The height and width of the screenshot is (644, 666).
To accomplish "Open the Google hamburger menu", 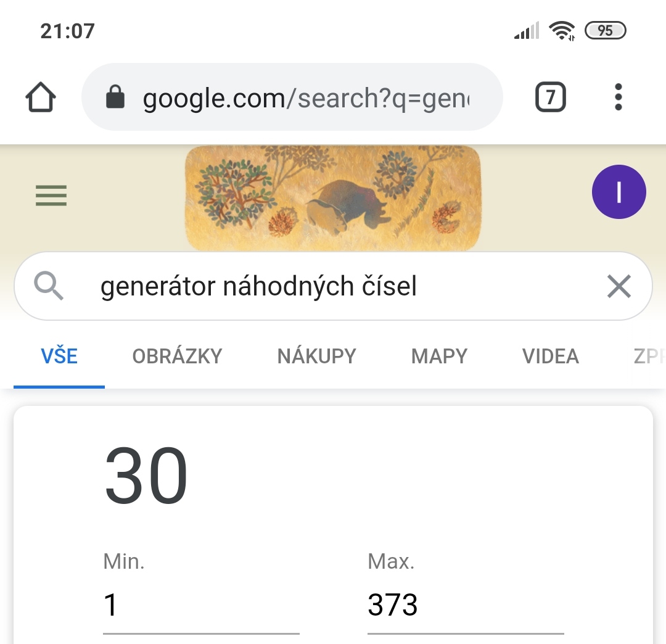I will (51, 196).
